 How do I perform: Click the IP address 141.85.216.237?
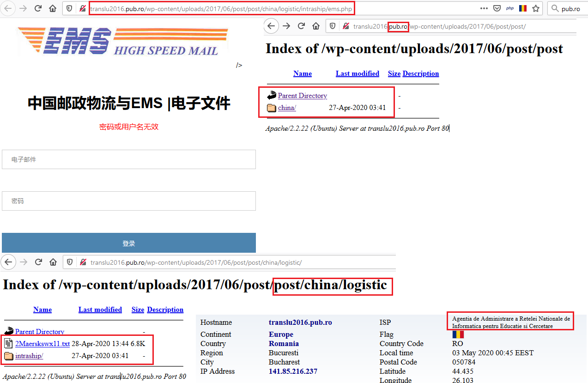point(293,371)
